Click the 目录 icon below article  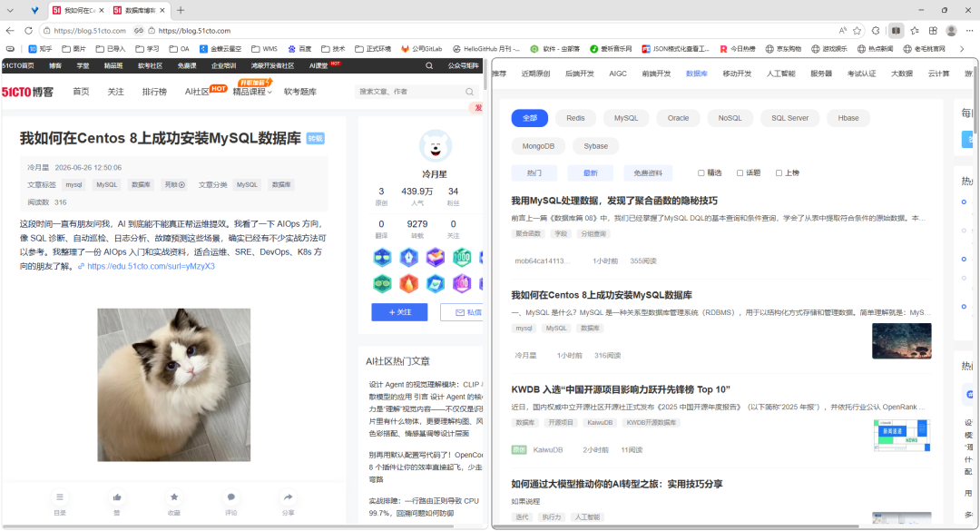tap(59, 497)
